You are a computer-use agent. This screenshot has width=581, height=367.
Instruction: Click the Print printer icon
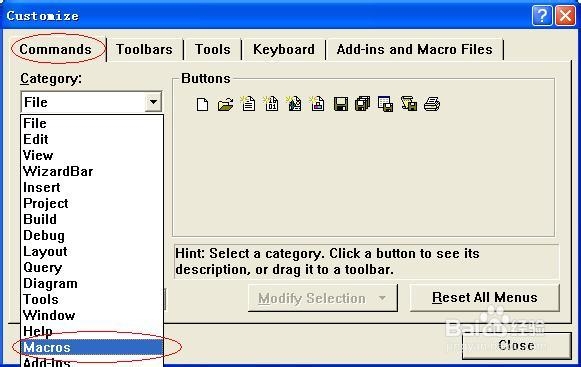click(432, 104)
